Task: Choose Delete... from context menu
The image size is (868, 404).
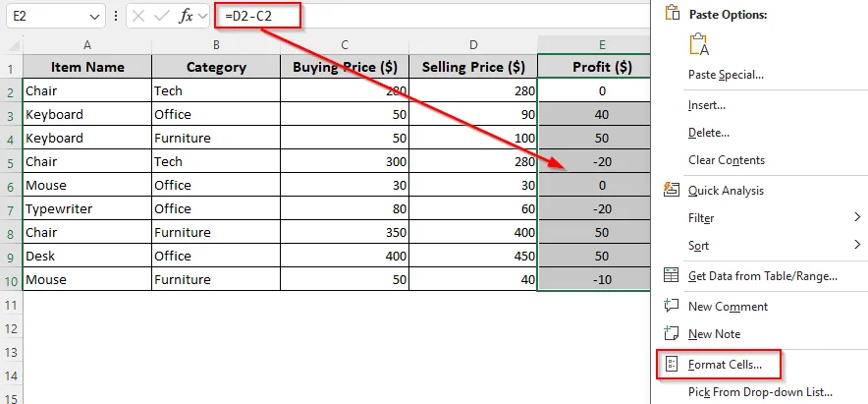Action: 709,133
